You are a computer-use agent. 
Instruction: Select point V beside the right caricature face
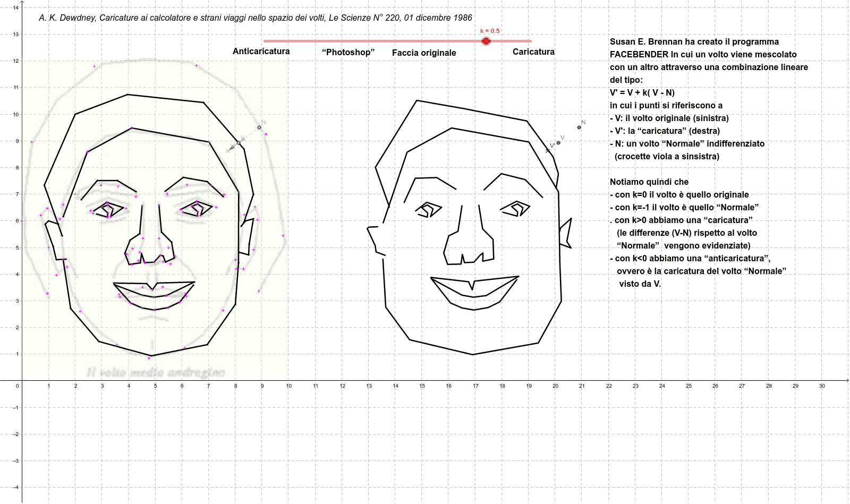pyautogui.click(x=558, y=143)
